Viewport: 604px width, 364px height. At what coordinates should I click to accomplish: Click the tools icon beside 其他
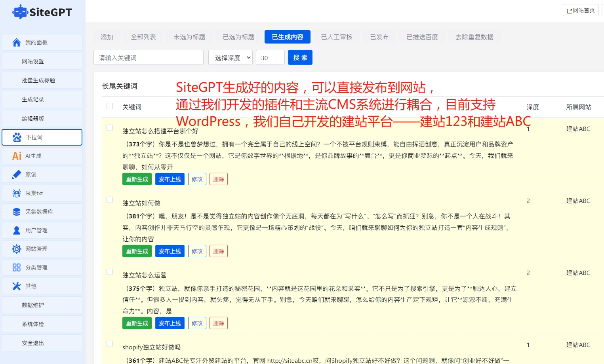pos(17,286)
